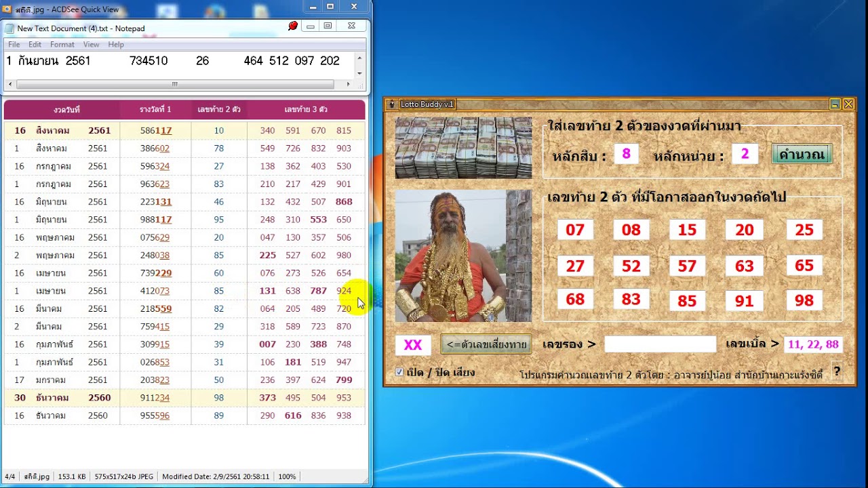Select predicted number 07
The width and height of the screenshot is (868, 488).
click(x=575, y=230)
